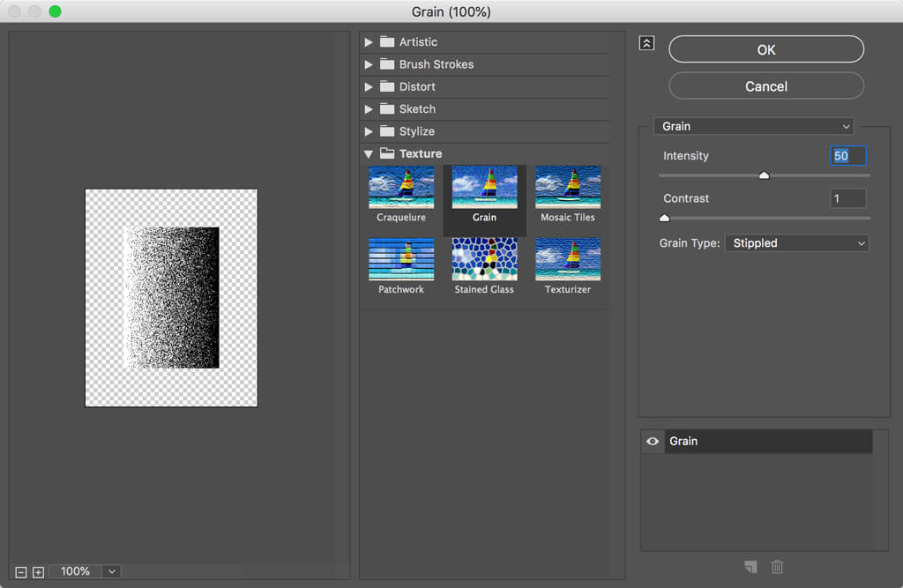Select the Texturizer filter thumbnail

567,260
